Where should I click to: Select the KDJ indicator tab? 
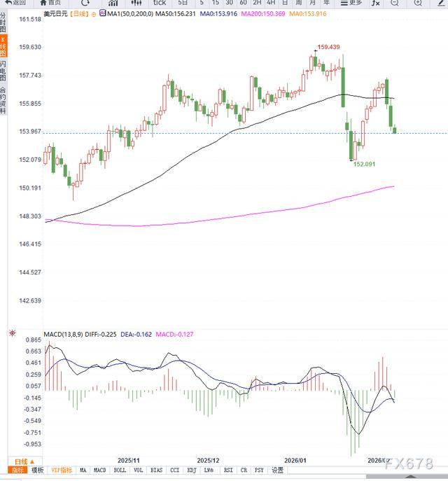click(x=191, y=470)
